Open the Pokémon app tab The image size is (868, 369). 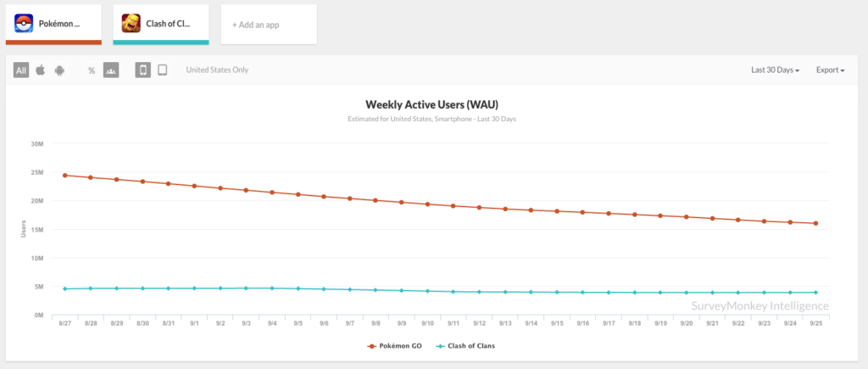coord(53,25)
